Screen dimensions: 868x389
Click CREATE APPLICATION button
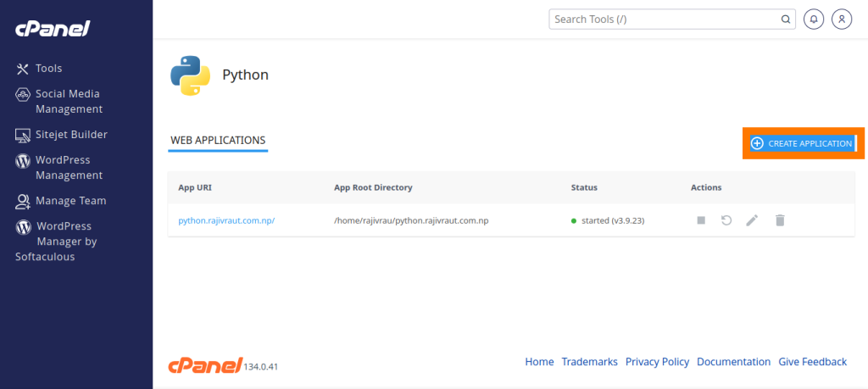click(x=803, y=143)
